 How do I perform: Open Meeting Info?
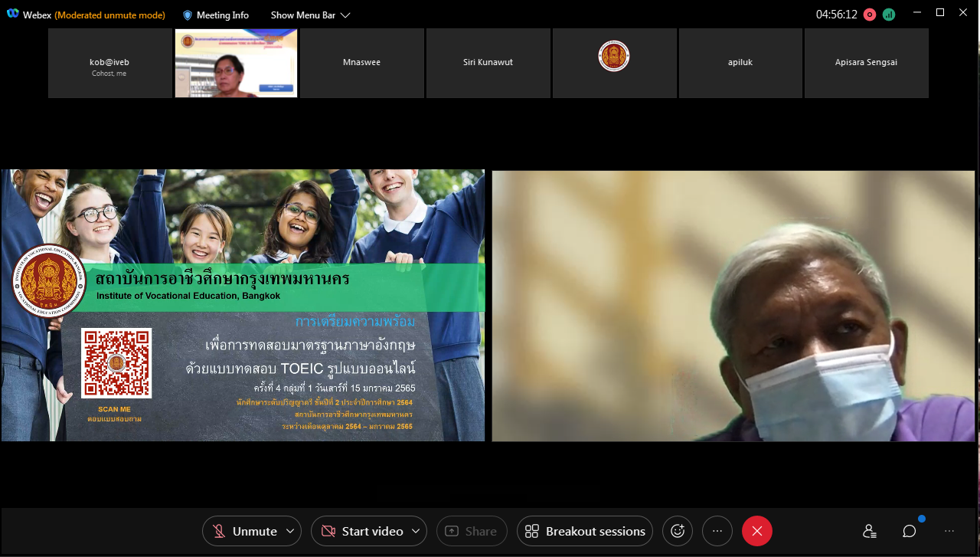[215, 15]
